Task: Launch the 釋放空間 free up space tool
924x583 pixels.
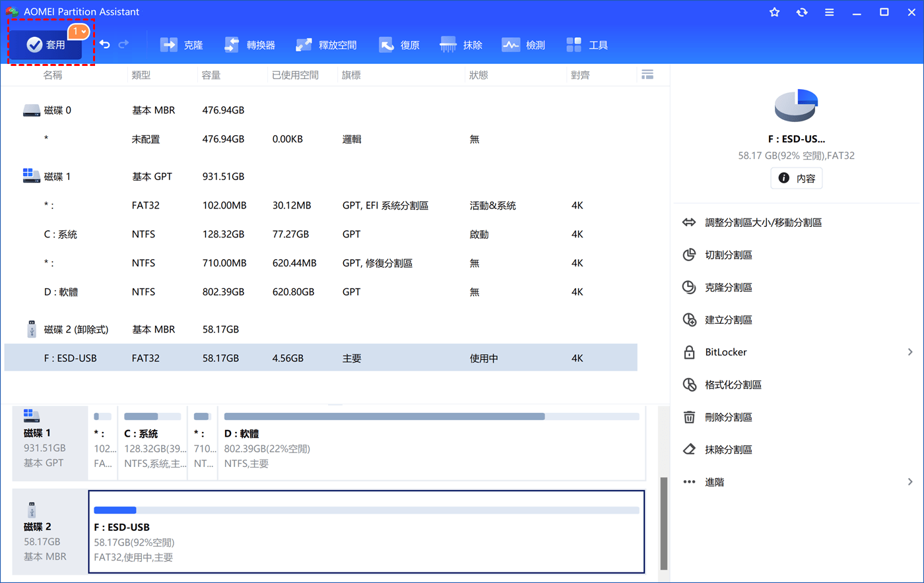Action: click(x=326, y=45)
